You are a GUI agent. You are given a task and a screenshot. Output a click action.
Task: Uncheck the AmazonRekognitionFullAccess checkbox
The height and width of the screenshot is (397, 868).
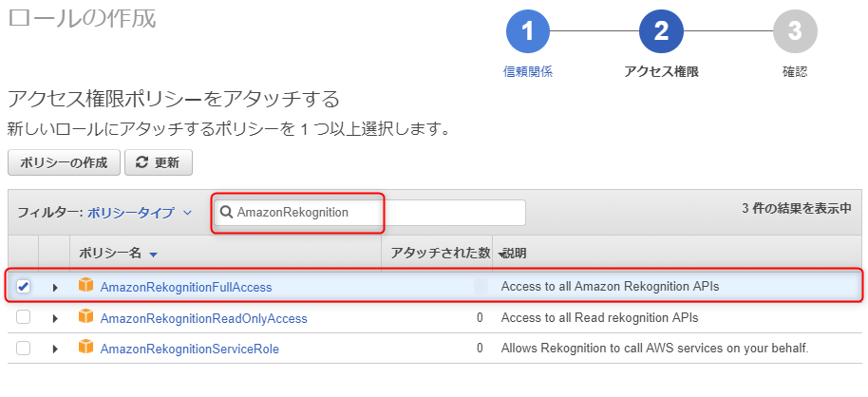[23, 286]
